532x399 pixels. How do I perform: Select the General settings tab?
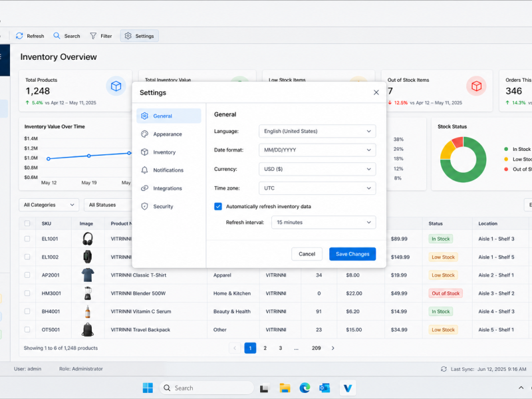click(169, 116)
